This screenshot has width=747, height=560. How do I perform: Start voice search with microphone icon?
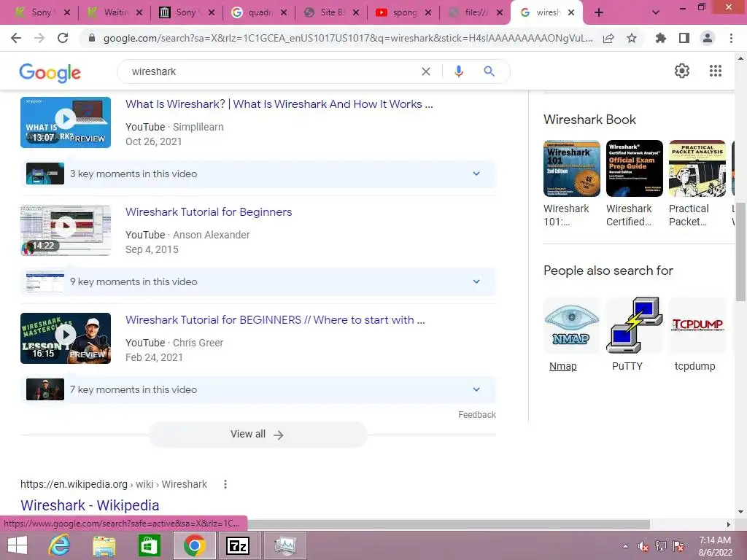(459, 71)
